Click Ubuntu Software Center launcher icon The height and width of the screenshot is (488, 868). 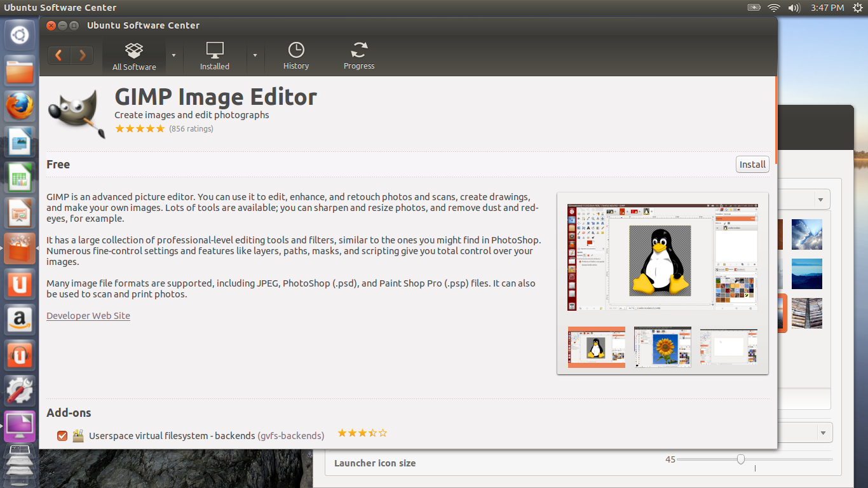[20, 248]
